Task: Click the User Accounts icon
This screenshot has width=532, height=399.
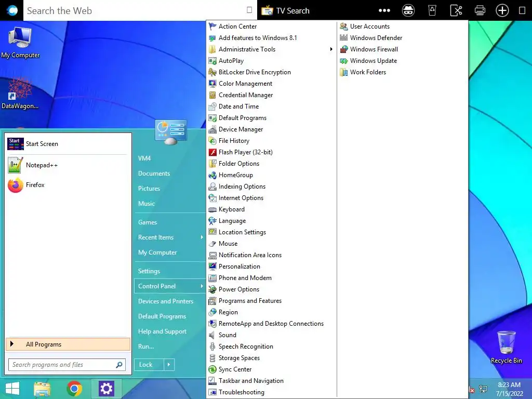Action: point(344,26)
